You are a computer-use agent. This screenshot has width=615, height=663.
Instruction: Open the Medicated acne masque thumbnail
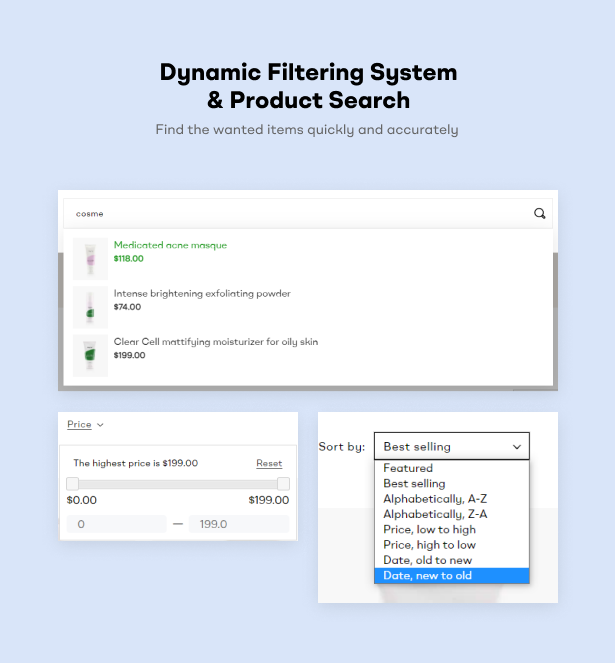(90, 259)
